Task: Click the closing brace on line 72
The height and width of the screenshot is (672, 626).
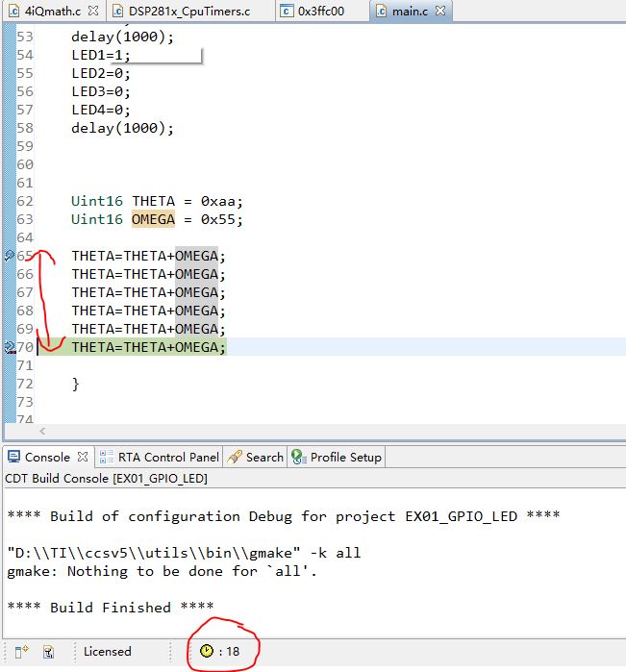Action: click(75, 384)
